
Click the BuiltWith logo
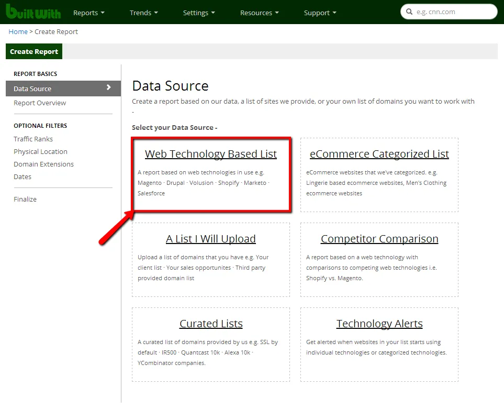tap(32, 12)
